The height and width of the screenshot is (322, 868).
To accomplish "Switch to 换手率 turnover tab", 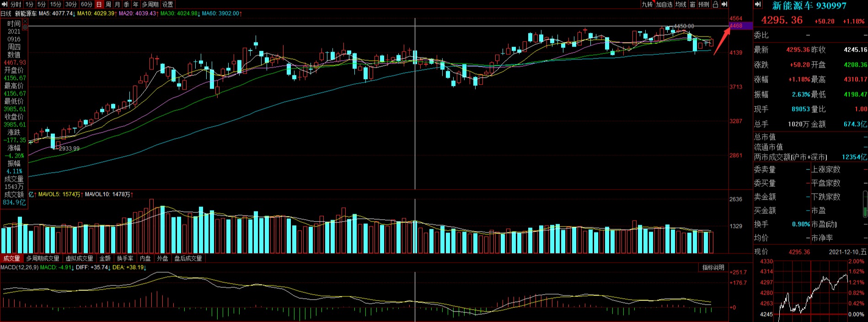I will pyautogui.click(x=125, y=259).
